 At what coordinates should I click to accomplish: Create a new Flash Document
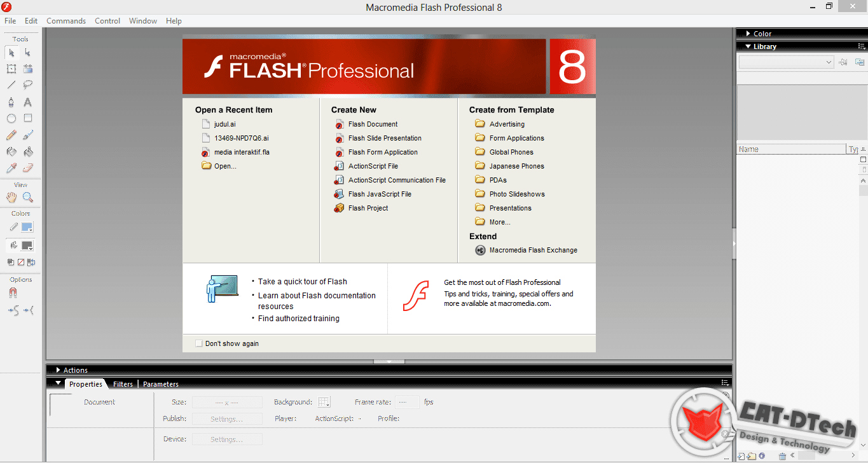coord(372,124)
